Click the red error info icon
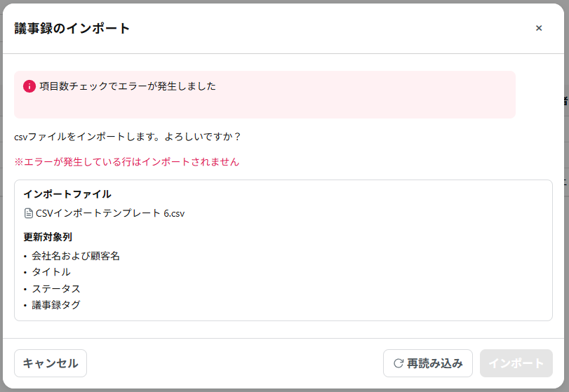 pos(29,86)
